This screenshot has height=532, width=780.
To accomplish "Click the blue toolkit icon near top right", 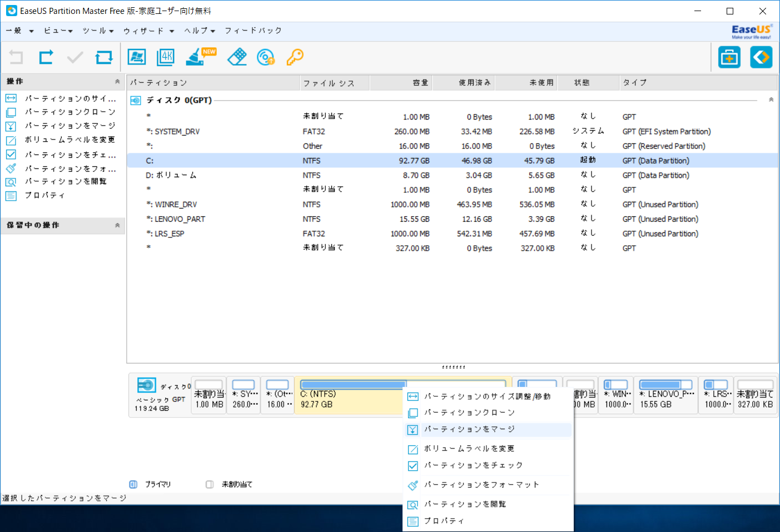I will (729, 57).
